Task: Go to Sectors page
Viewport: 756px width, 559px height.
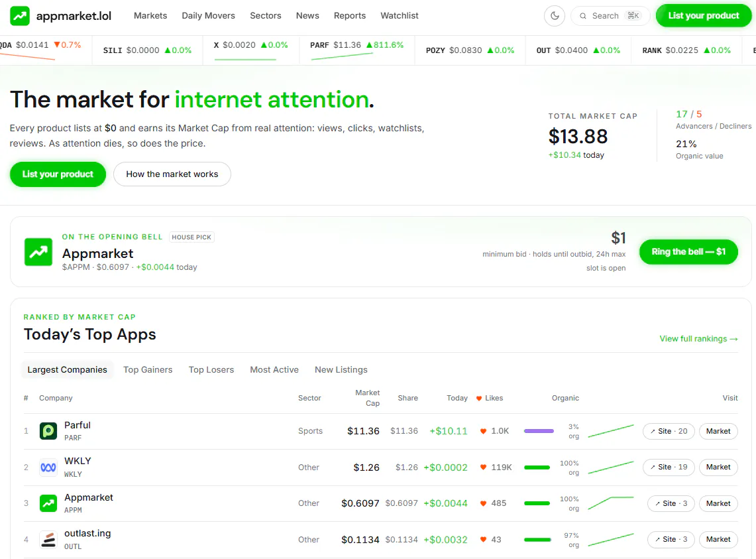Action: (x=265, y=15)
